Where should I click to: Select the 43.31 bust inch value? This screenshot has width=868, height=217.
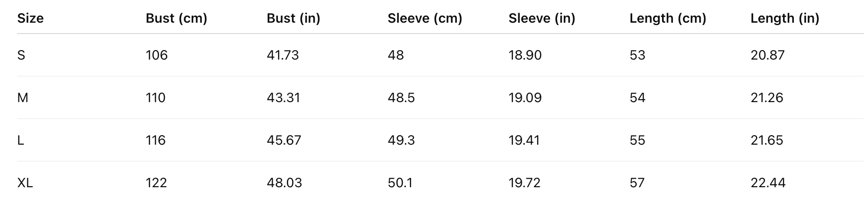283,98
